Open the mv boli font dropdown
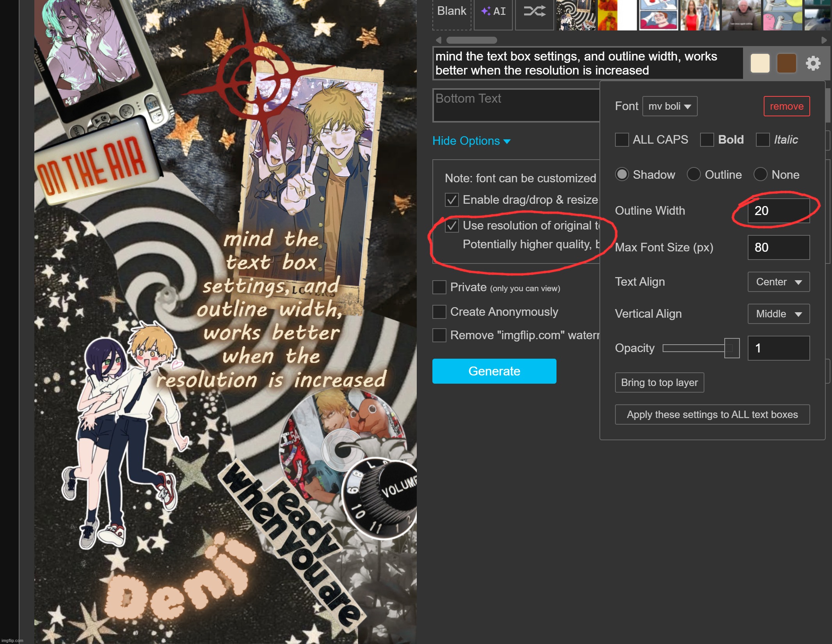Viewport: 832px width, 644px height. click(670, 106)
